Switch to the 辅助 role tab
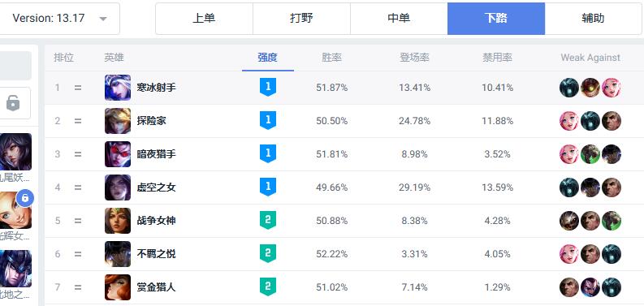Image resolution: width=644 pixels, height=306 pixels. tap(593, 19)
